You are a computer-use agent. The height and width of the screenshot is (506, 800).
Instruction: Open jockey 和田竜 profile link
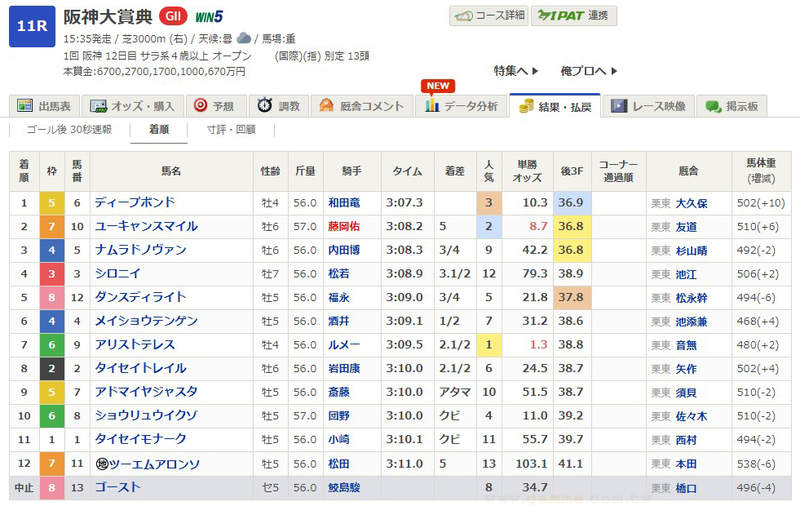point(343,202)
